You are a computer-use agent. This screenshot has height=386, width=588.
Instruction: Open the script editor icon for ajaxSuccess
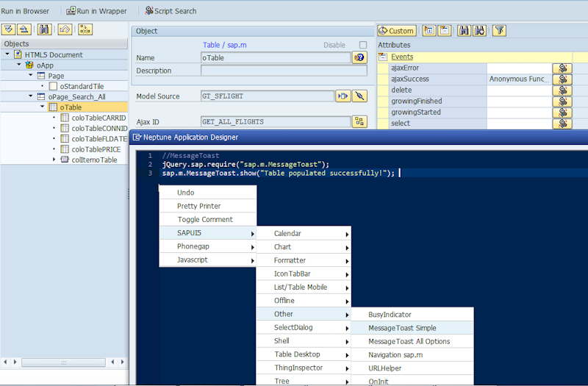pos(562,79)
